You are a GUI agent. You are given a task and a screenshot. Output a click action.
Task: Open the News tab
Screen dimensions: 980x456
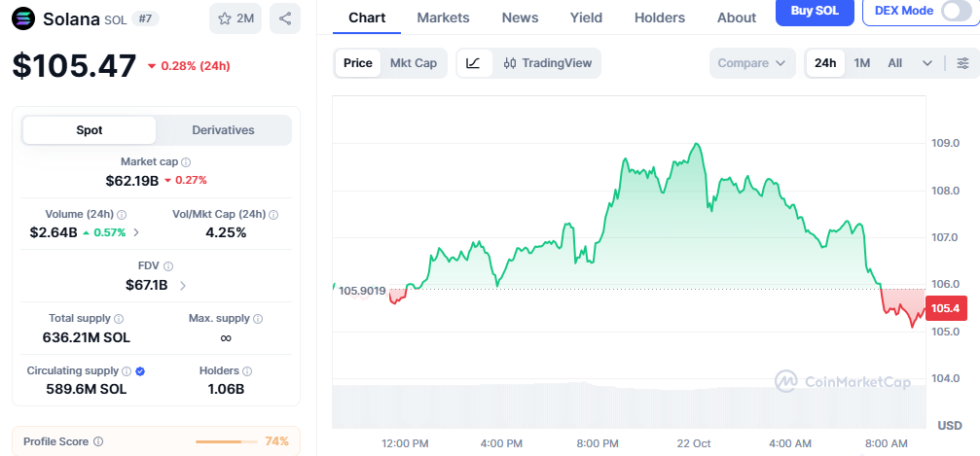[x=520, y=18]
